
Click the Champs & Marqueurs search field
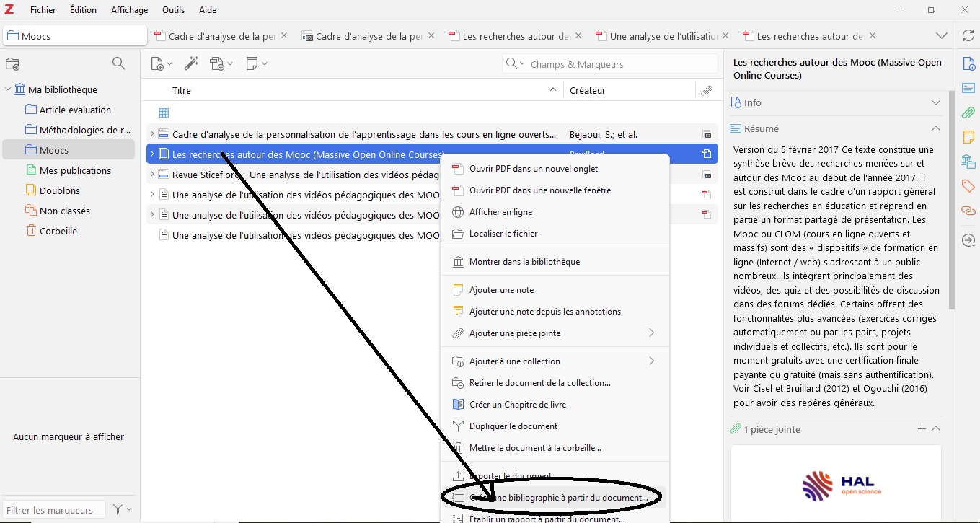coord(620,64)
